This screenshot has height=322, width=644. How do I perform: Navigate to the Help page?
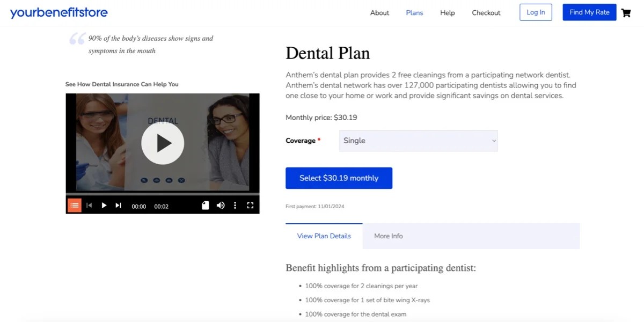pyautogui.click(x=447, y=12)
